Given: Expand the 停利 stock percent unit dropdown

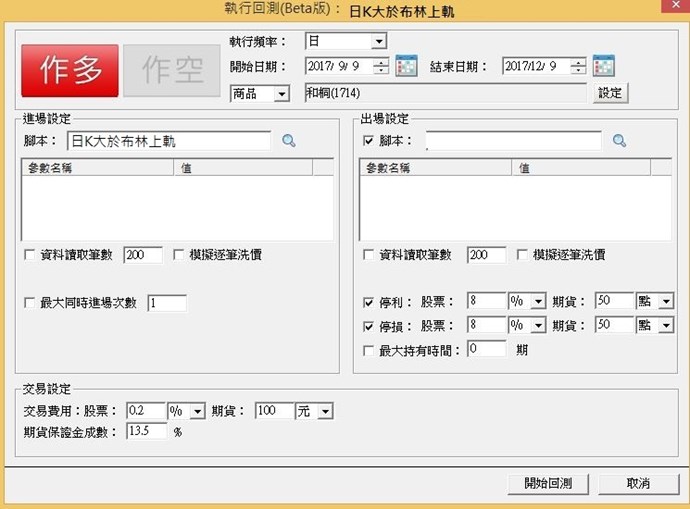Looking at the screenshot, I should click(538, 300).
